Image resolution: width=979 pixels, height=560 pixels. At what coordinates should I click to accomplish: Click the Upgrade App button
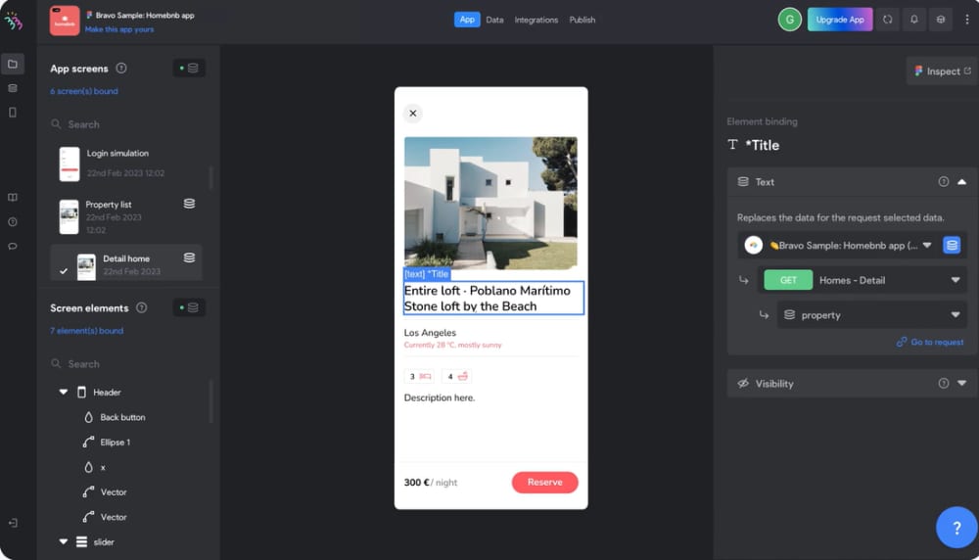(x=840, y=20)
